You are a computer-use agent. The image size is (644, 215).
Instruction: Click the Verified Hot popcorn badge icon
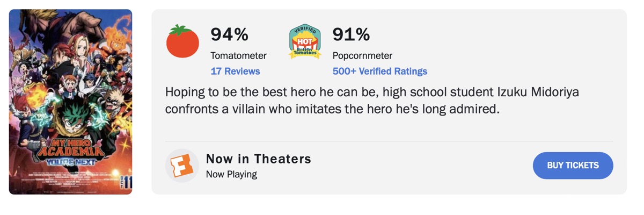[305, 41]
